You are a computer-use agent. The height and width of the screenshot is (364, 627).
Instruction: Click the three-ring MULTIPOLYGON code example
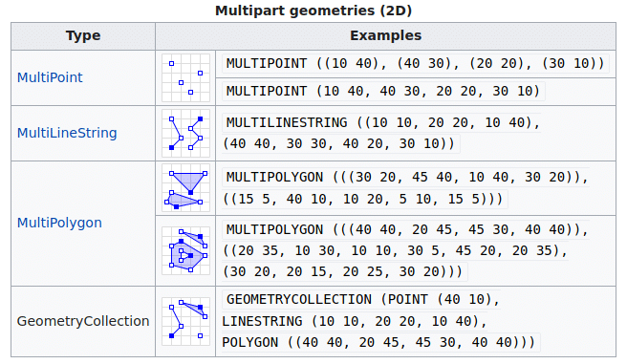[x=406, y=251]
